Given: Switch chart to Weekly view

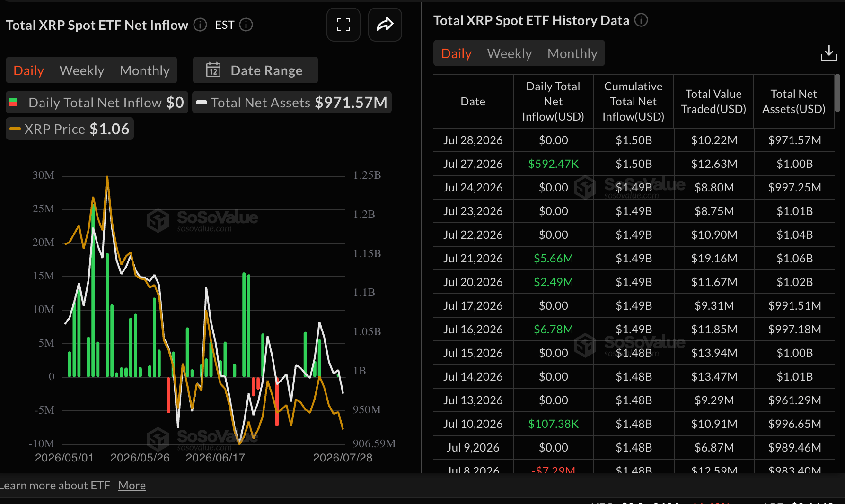Looking at the screenshot, I should pyautogui.click(x=82, y=70).
